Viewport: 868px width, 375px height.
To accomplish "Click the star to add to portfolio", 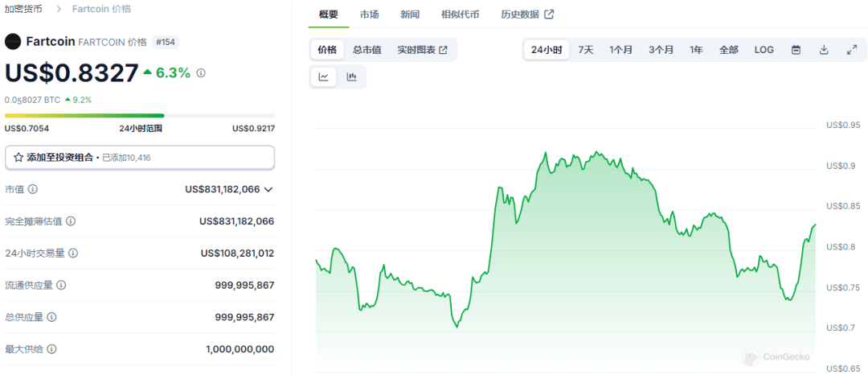I will 18,158.
